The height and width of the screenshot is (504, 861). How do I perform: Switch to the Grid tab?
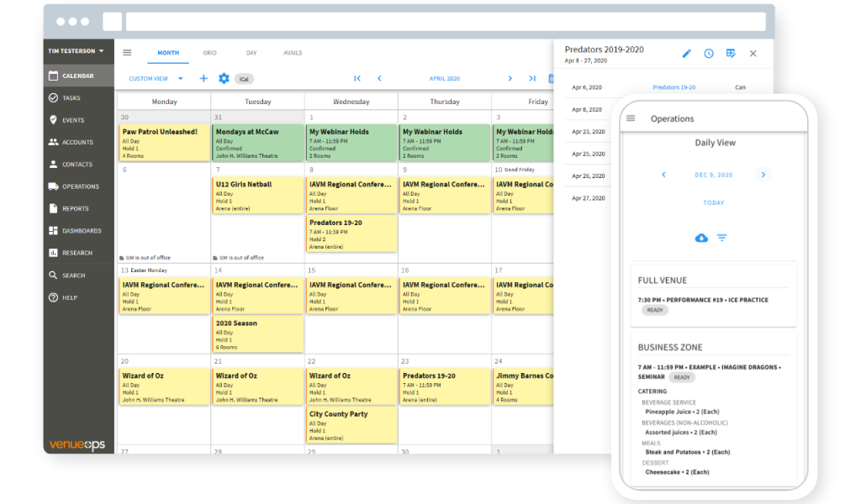(209, 53)
